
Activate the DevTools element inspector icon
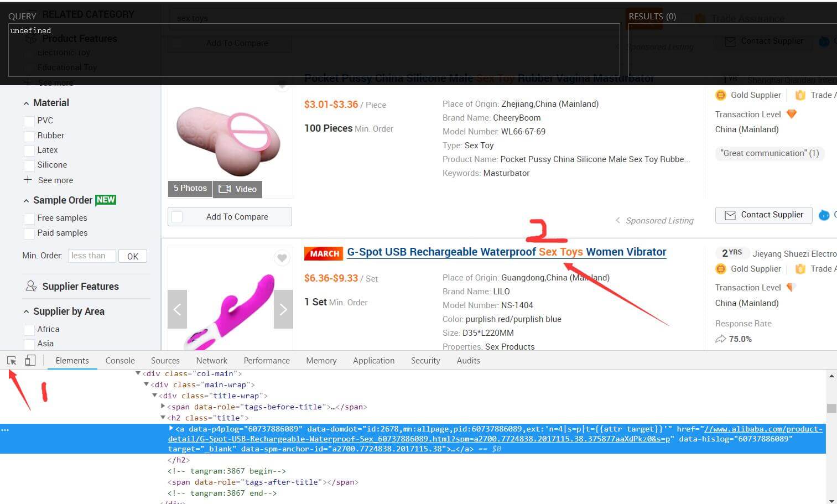tap(12, 361)
